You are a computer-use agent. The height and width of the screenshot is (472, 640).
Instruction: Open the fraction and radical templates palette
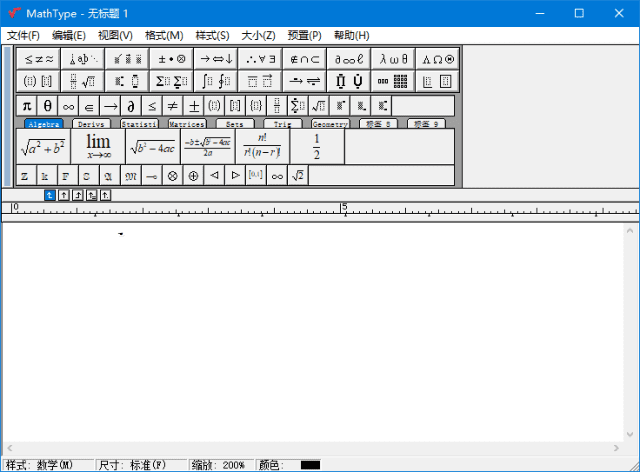(x=83, y=81)
